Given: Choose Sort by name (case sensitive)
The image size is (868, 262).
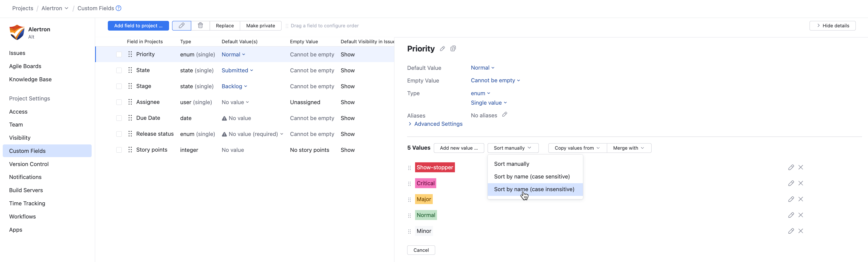Looking at the screenshot, I should [532, 176].
